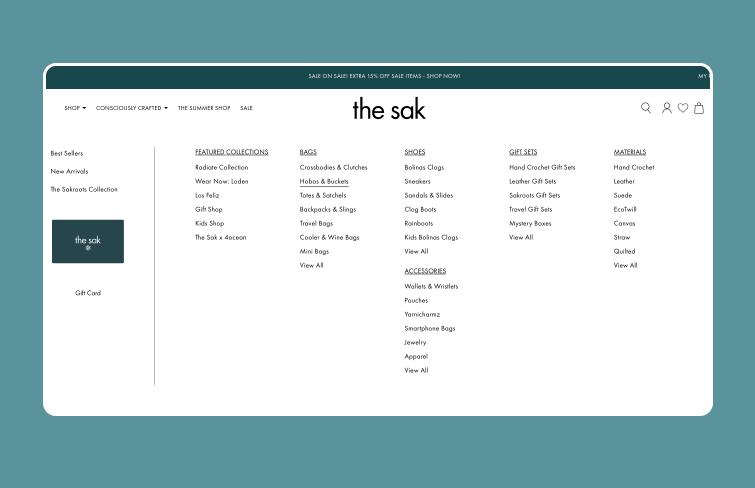Open Featured Collections heading

point(232,152)
